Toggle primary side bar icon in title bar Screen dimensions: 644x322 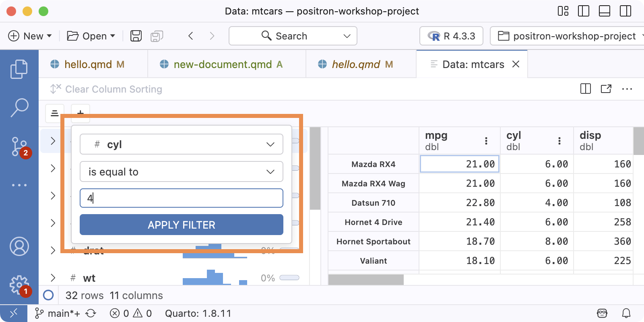coord(583,11)
